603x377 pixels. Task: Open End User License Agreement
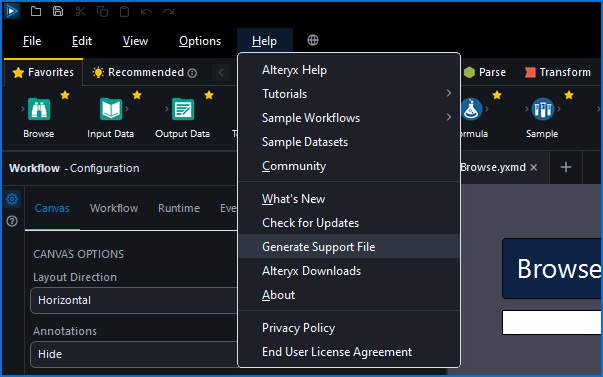tap(349, 352)
